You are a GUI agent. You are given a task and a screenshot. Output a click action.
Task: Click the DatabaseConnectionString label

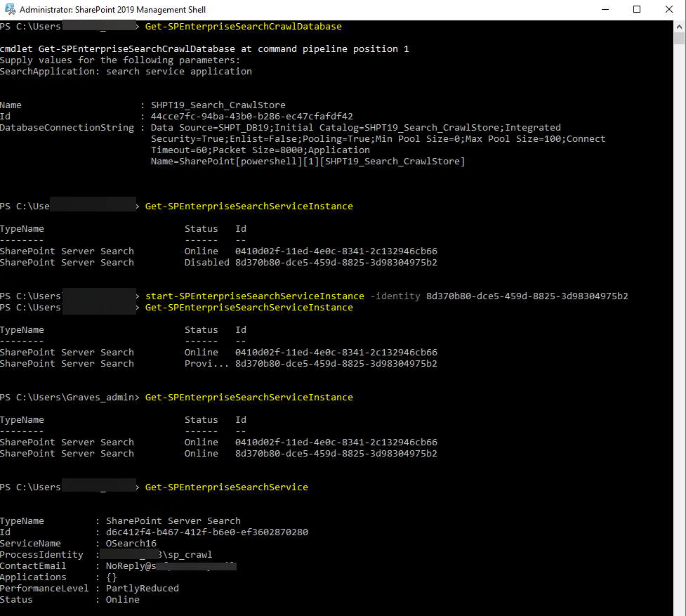coord(67,128)
